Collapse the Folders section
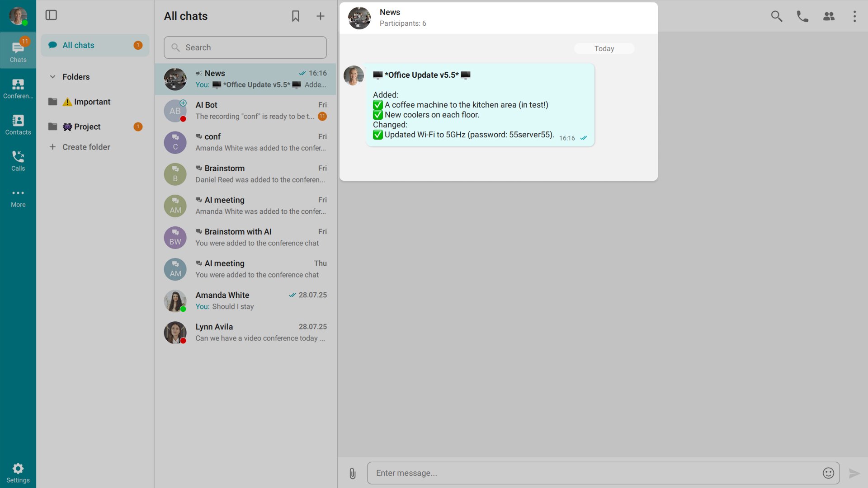This screenshot has height=488, width=868. click(x=53, y=77)
